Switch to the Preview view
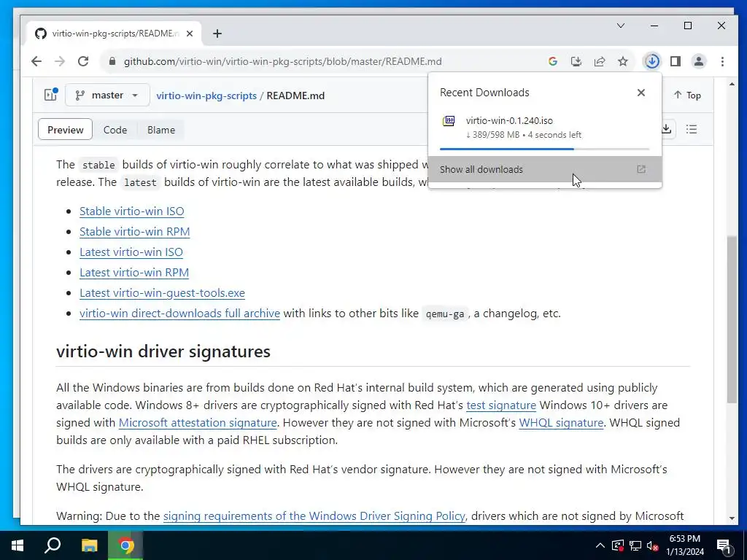This screenshot has width=747, height=560. click(65, 130)
